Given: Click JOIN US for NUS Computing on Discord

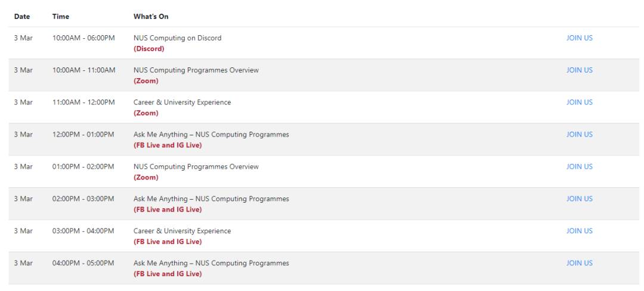Looking at the screenshot, I should point(579,38).
